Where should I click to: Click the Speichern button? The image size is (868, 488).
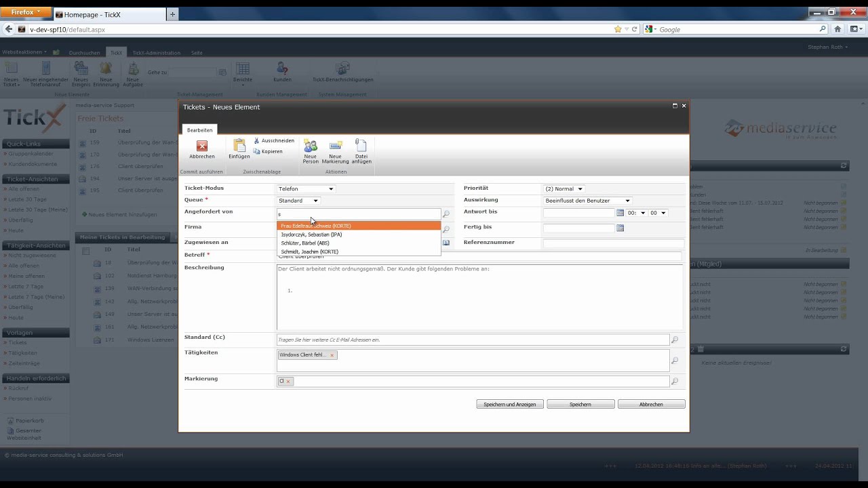[x=580, y=405]
